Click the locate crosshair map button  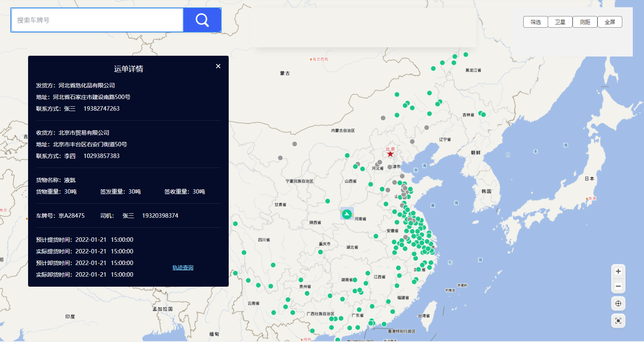point(618,304)
